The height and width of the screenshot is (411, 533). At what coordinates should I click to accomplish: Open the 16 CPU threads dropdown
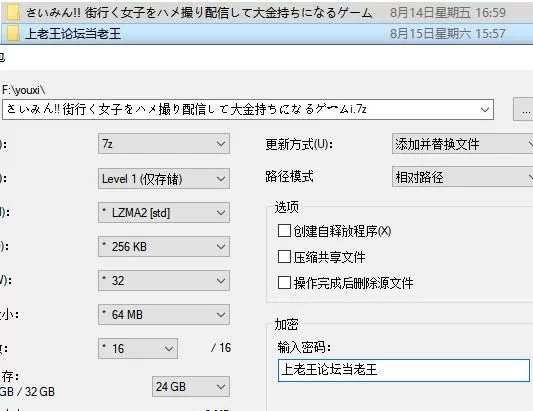coord(138,348)
